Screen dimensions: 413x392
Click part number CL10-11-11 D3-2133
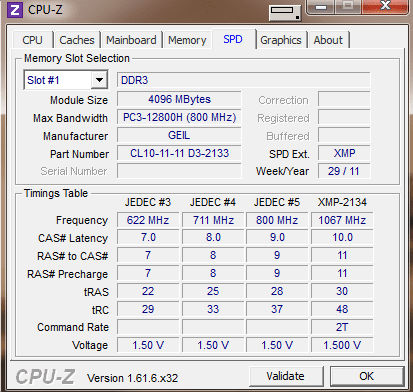179,153
